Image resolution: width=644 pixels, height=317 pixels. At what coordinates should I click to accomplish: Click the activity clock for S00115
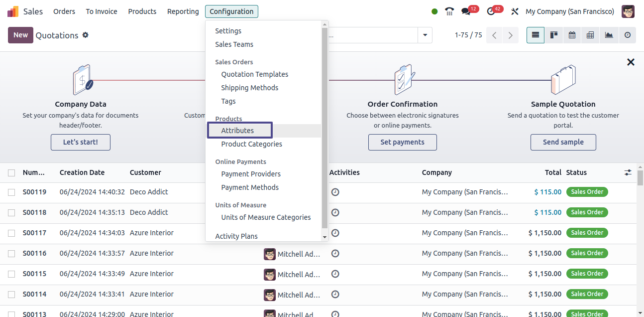click(335, 274)
